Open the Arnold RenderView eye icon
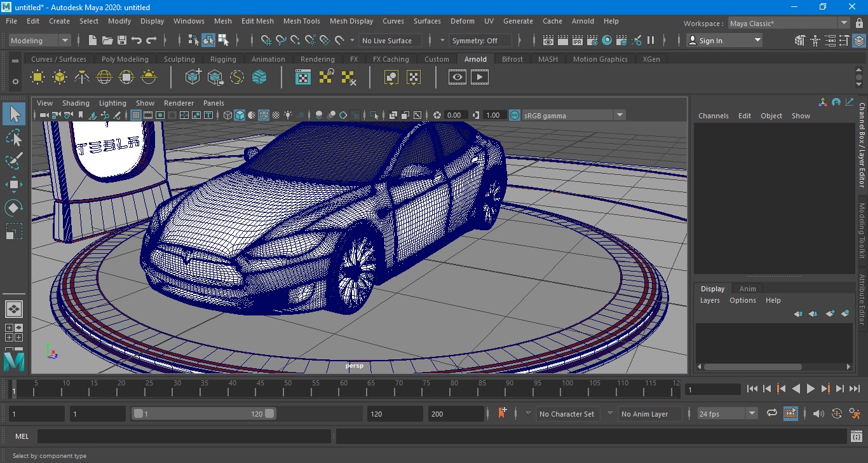 [458, 78]
